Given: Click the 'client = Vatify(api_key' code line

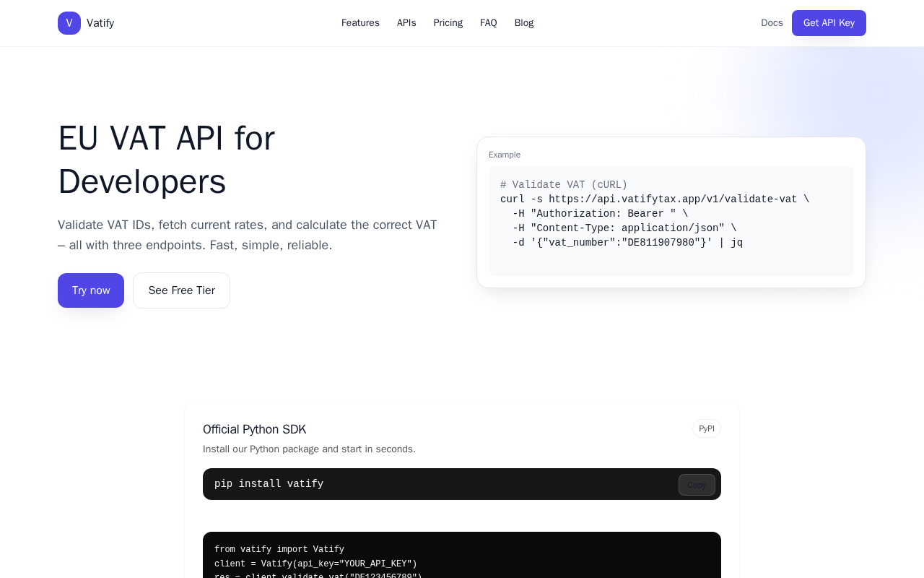Looking at the screenshot, I should (x=315, y=564).
